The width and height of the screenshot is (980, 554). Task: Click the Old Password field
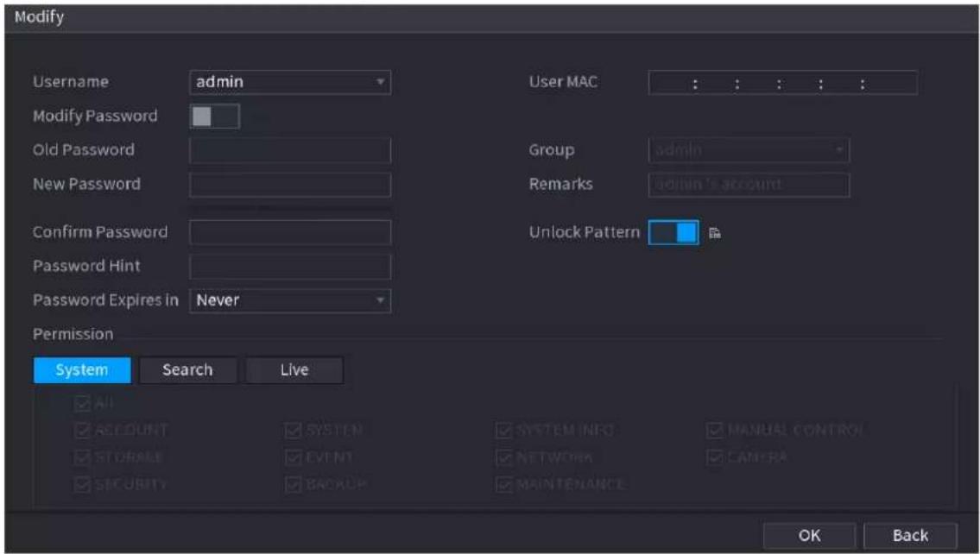[290, 150]
